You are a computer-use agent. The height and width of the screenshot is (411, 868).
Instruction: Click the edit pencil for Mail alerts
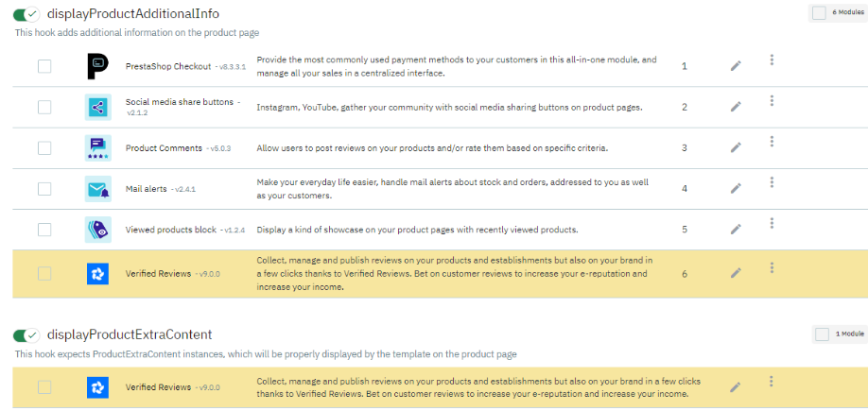736,189
